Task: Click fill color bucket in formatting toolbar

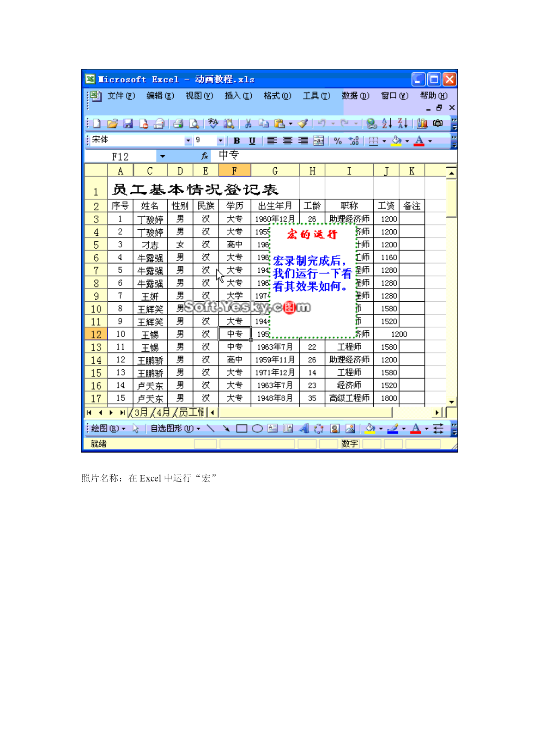Action: (x=397, y=141)
